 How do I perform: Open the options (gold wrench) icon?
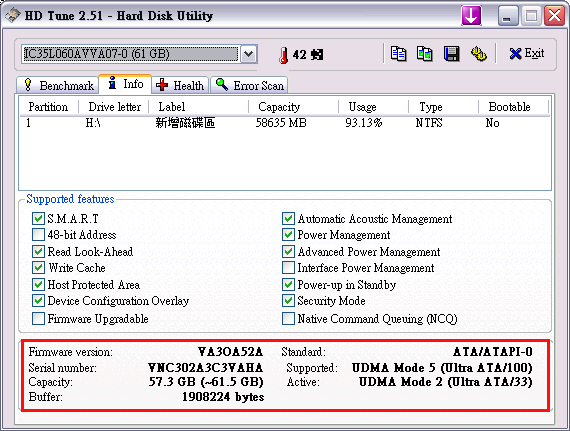pyautogui.click(x=478, y=54)
